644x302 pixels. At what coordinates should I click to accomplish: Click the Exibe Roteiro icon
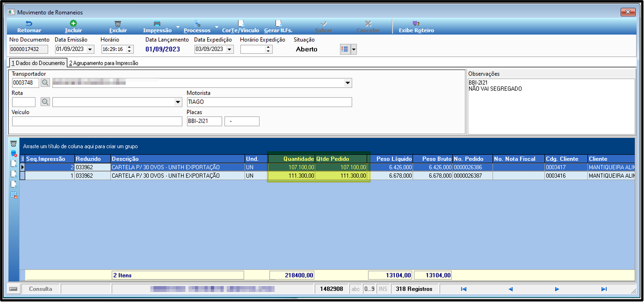click(416, 23)
